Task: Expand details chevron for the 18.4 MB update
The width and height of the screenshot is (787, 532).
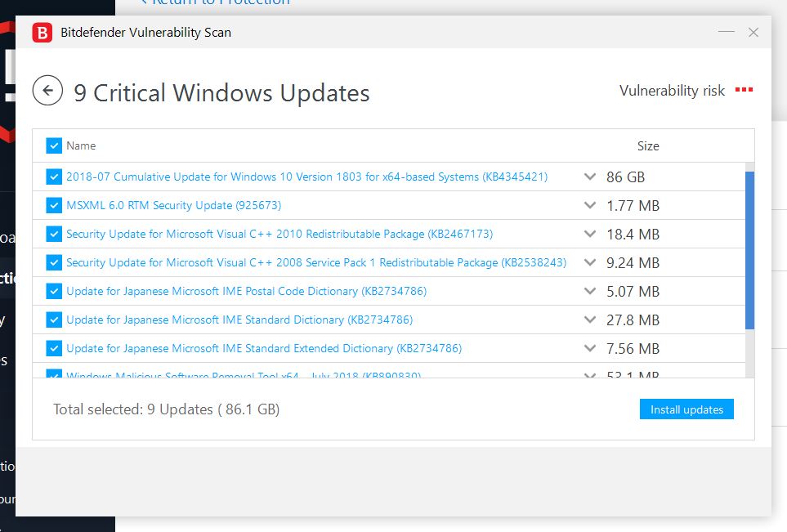Action: [590, 234]
